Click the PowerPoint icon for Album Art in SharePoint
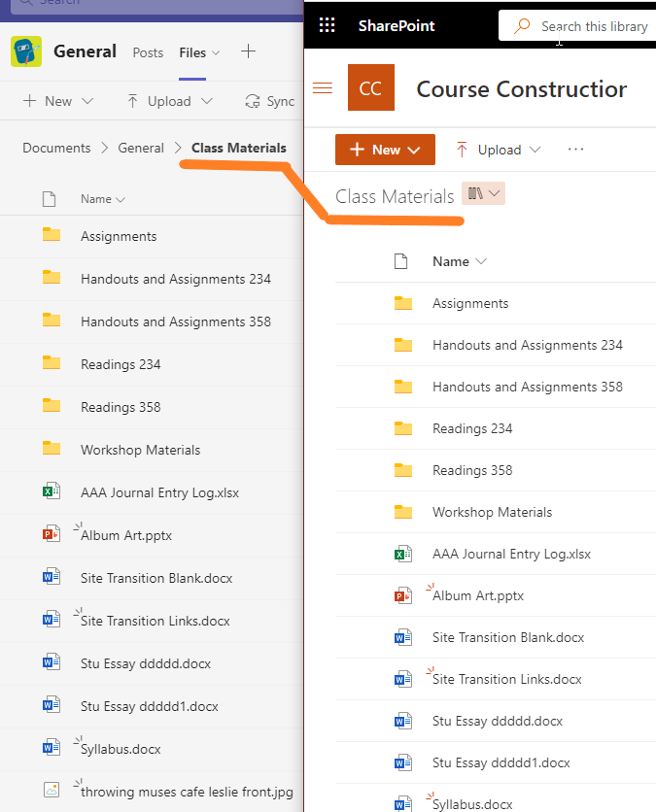The width and height of the screenshot is (656, 812). [403, 595]
